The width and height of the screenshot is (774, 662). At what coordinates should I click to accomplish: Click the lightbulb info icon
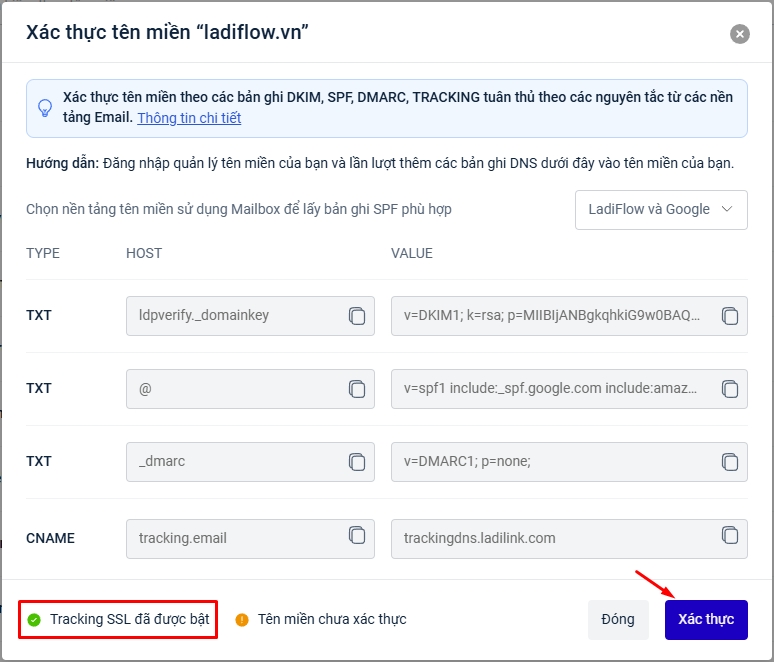point(45,108)
